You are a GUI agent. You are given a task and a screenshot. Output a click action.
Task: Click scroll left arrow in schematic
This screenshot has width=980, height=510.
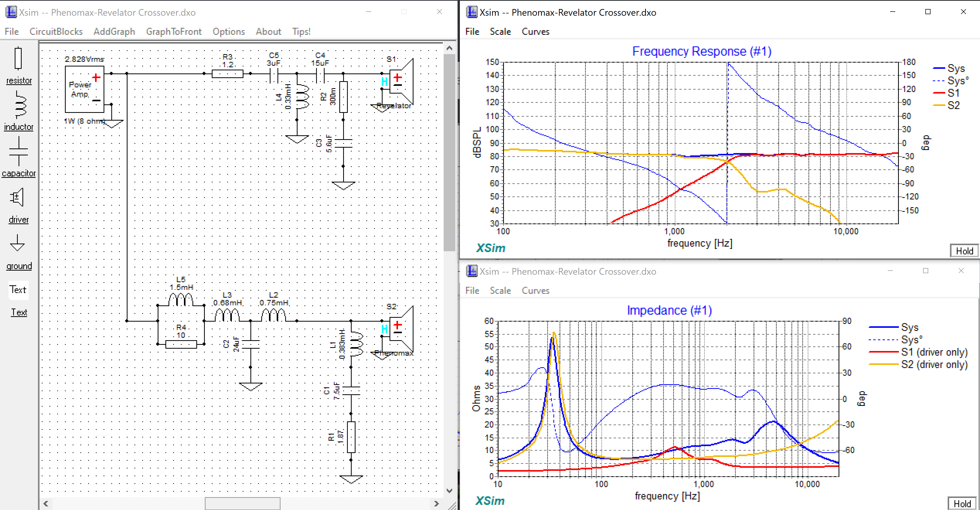click(x=46, y=503)
